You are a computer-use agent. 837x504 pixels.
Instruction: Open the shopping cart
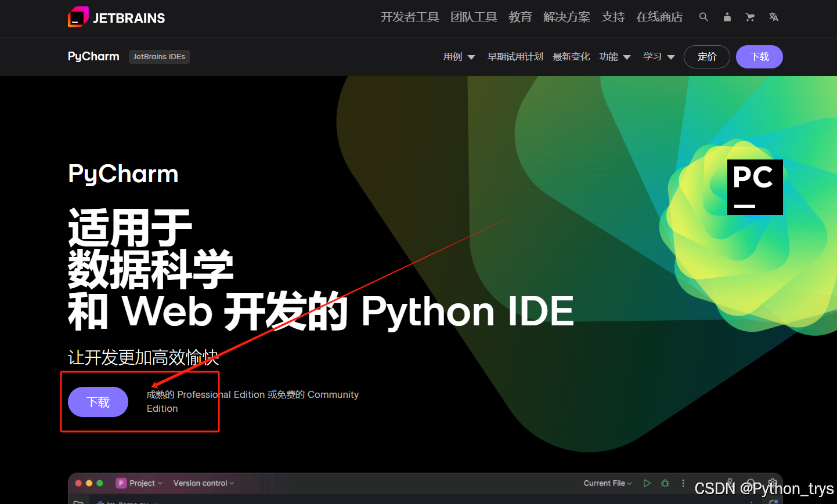pyautogui.click(x=750, y=17)
